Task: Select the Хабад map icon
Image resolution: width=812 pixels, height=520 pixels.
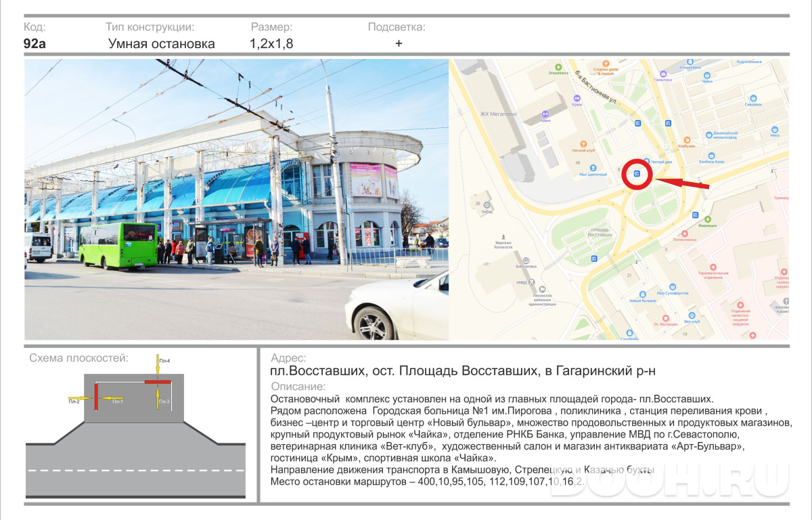Action: (x=487, y=204)
